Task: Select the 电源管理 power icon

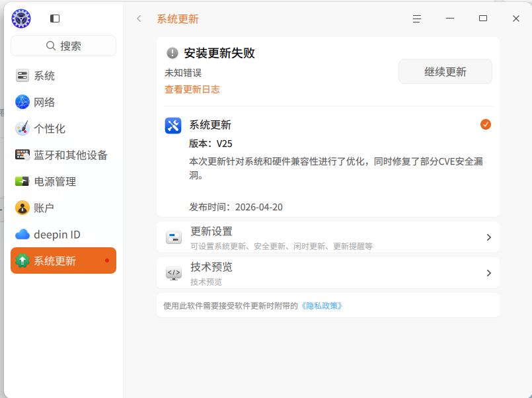Action: (21, 181)
